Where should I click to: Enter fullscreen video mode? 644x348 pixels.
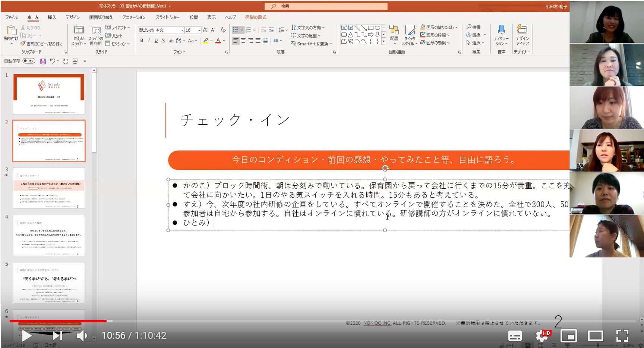(622, 336)
